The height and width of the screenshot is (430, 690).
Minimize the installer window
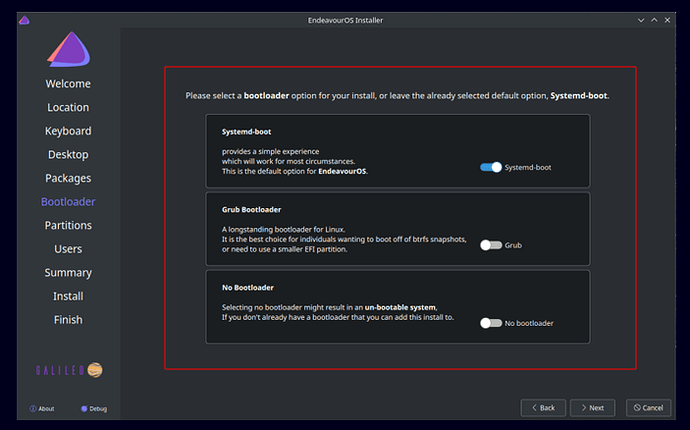tap(640, 20)
